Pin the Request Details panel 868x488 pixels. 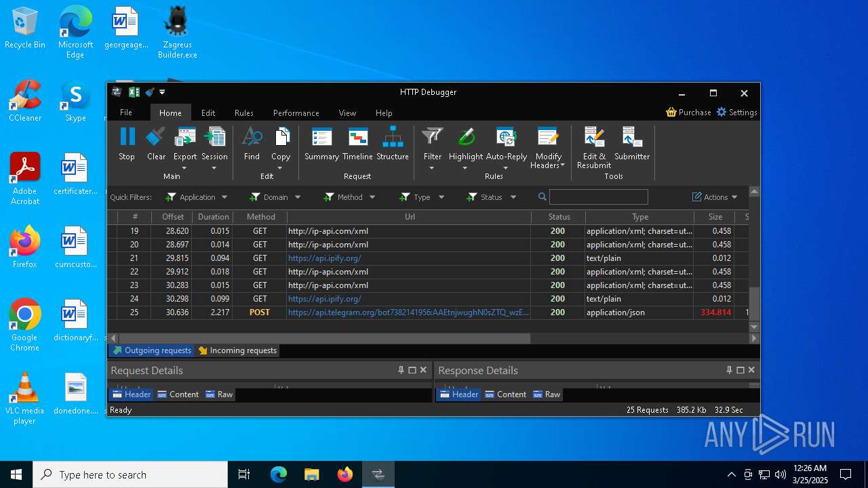coord(401,370)
